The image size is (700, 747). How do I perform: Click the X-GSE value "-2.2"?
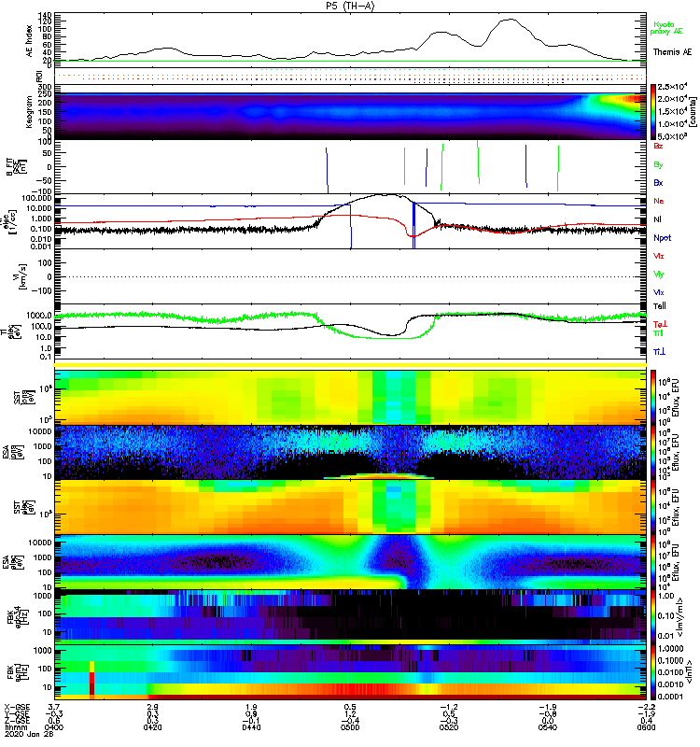pos(647,707)
